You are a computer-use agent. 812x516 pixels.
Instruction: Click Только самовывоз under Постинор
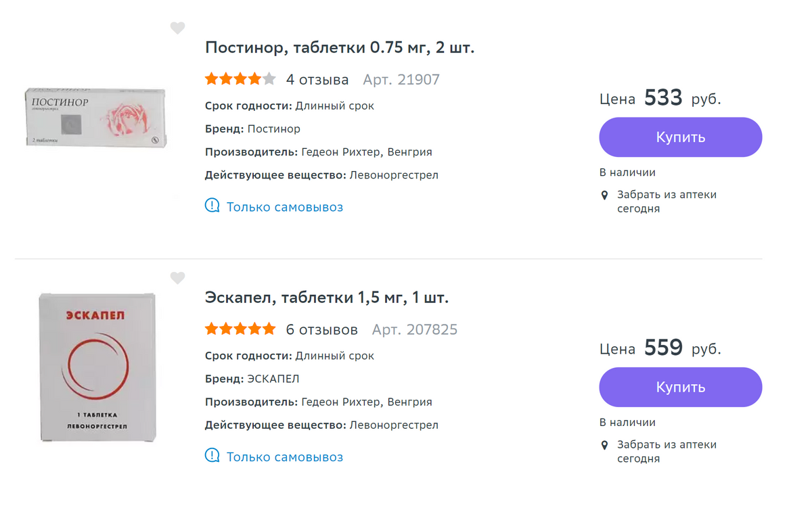click(285, 207)
